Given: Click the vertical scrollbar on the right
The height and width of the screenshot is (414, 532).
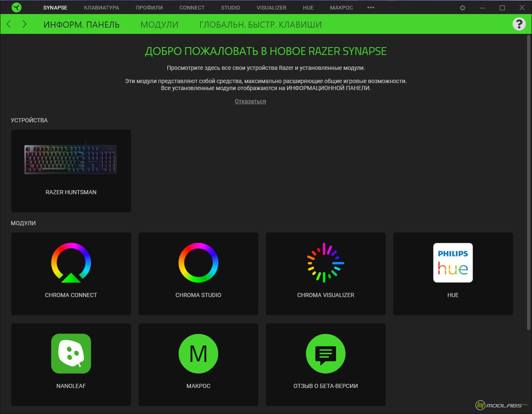Looking at the screenshot, I should pos(528,183).
